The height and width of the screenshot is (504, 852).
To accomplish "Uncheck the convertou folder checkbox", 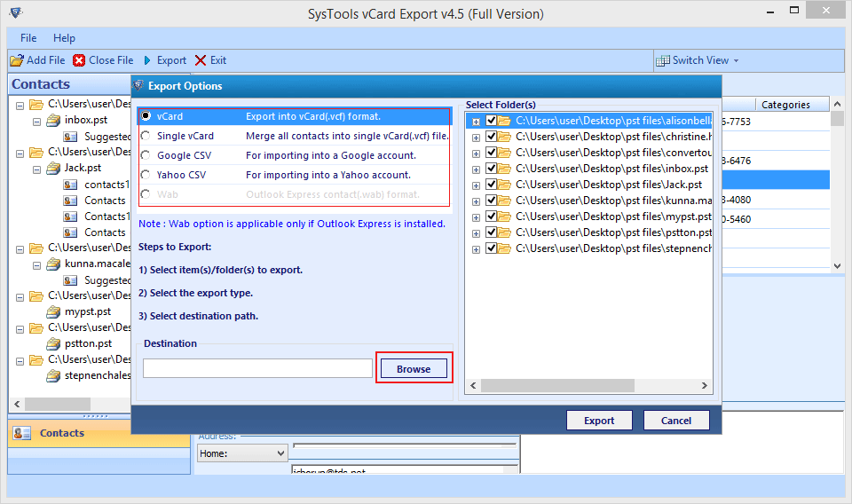I will (491, 152).
